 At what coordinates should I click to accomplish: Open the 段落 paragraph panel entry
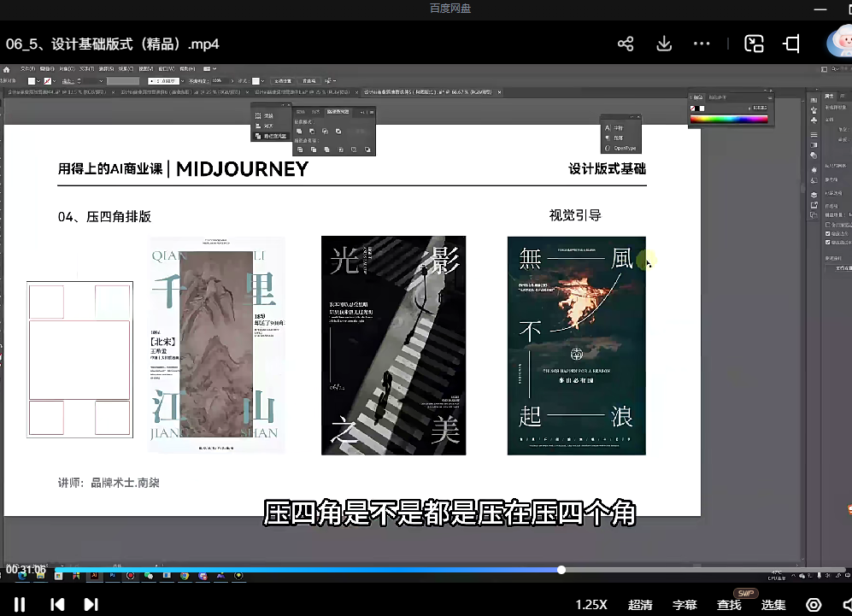[x=614, y=138]
